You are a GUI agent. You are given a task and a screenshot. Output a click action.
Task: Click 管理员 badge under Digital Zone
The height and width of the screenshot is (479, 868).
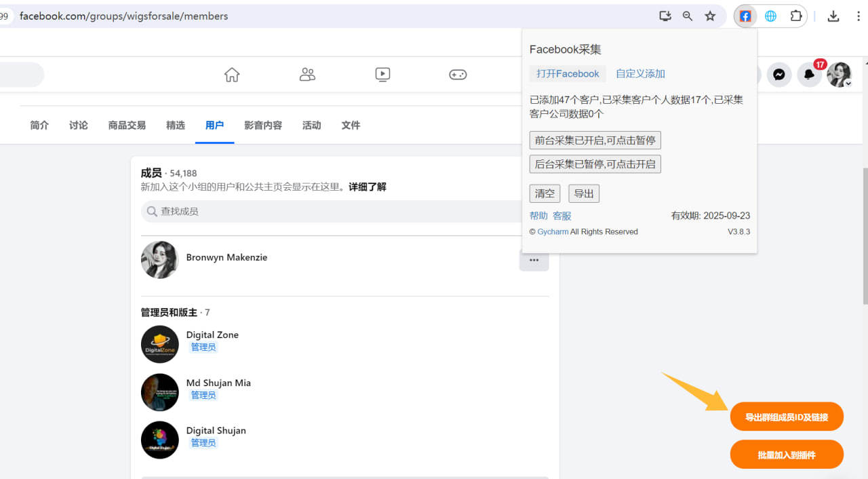coord(203,347)
